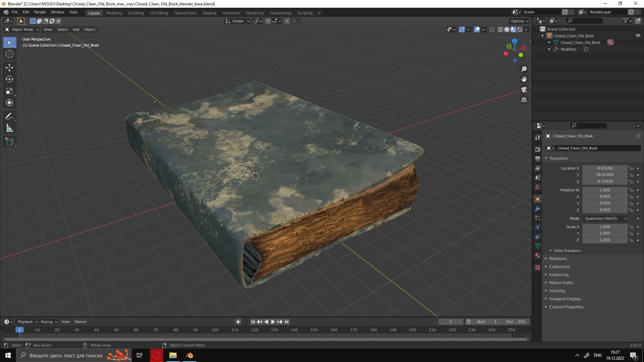Image resolution: width=644 pixels, height=362 pixels.
Task: Open the Scene properties tab
Action: tap(538, 178)
